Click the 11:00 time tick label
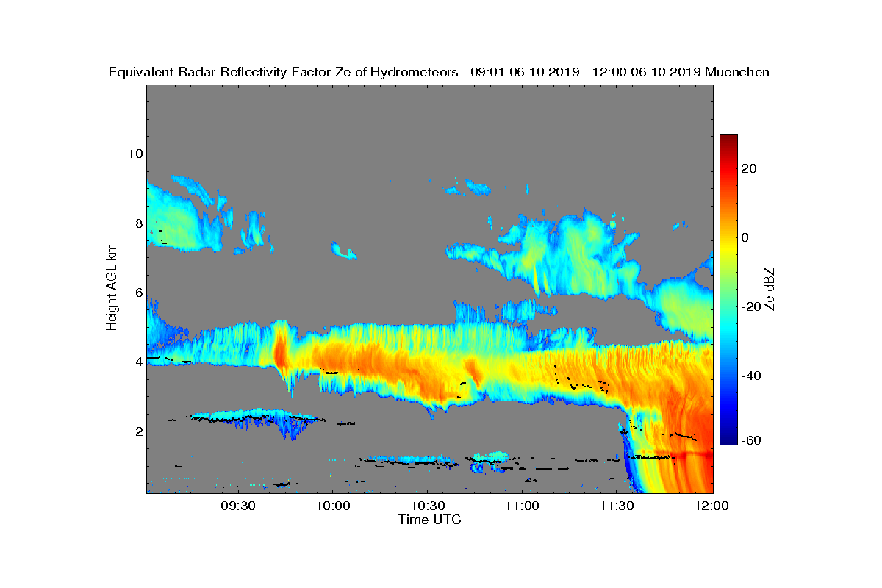Image resolution: width=882 pixels, height=588 pixels. [x=522, y=506]
